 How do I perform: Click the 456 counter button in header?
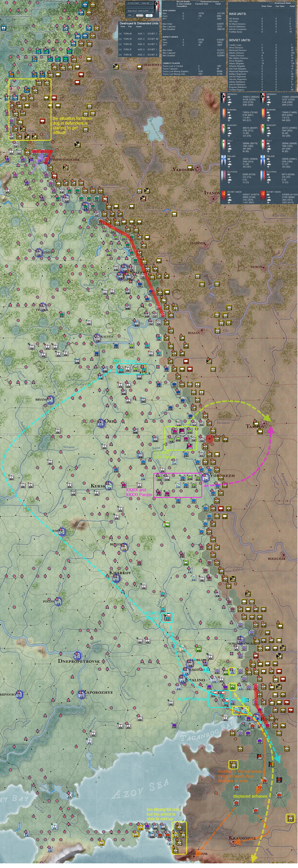tap(130, 15)
